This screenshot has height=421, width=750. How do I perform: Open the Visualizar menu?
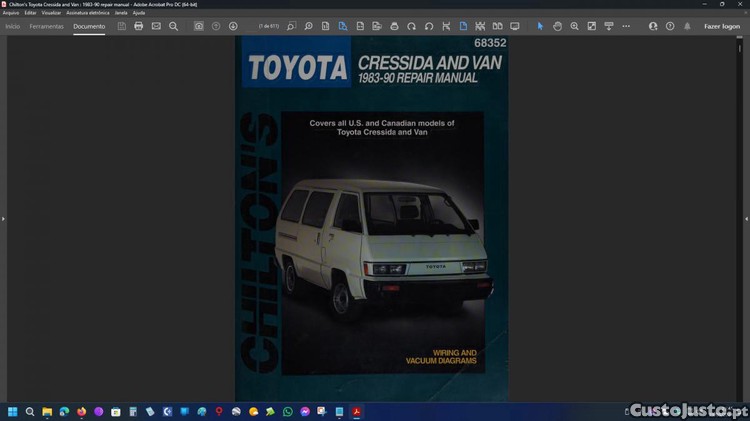[x=51, y=13]
